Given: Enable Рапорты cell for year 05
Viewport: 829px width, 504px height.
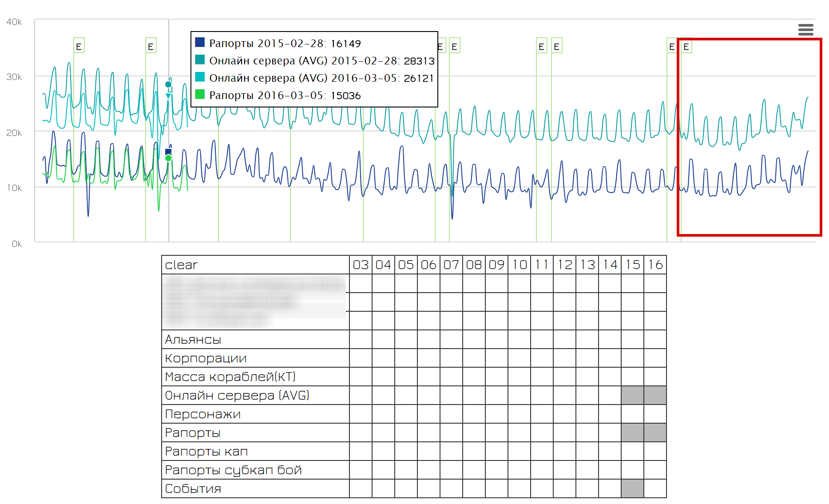Looking at the screenshot, I should [x=406, y=433].
